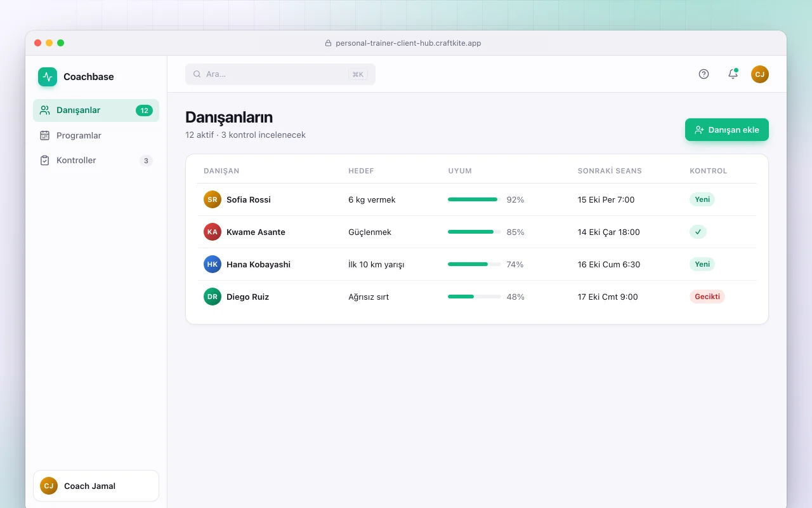Open the help question mark icon
This screenshot has height=508, width=812.
pyautogui.click(x=704, y=74)
